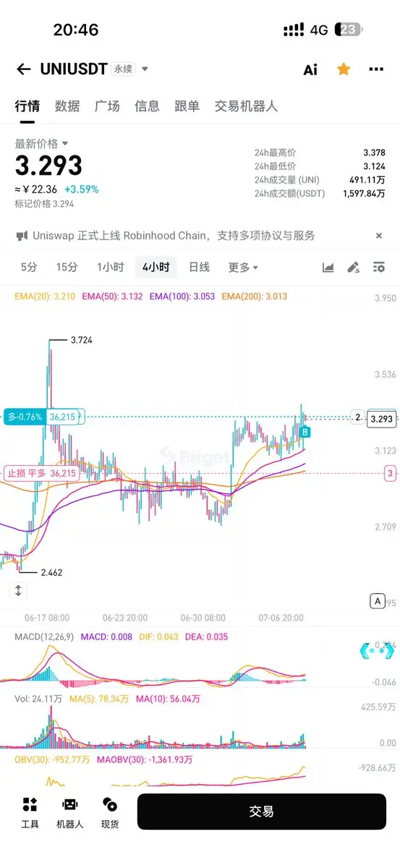Select the 日线 timeframe
Image resolution: width=400 pixels, height=868 pixels.
[199, 267]
